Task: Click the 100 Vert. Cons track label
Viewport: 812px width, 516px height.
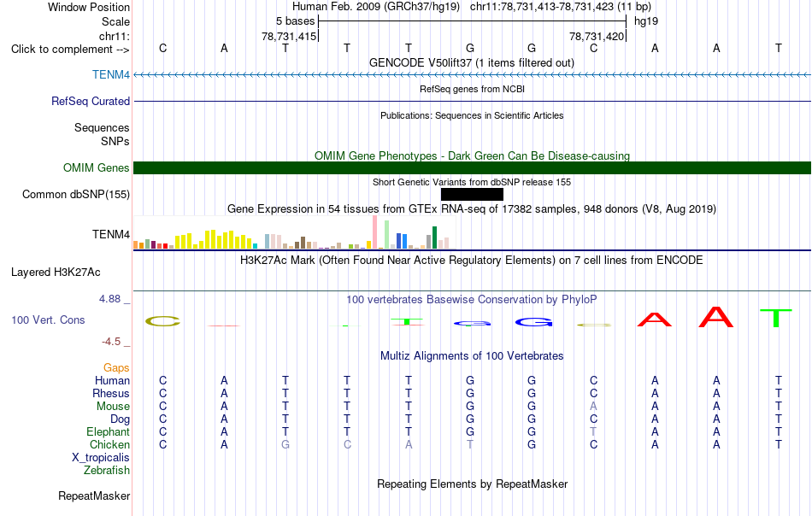Action: (x=48, y=320)
